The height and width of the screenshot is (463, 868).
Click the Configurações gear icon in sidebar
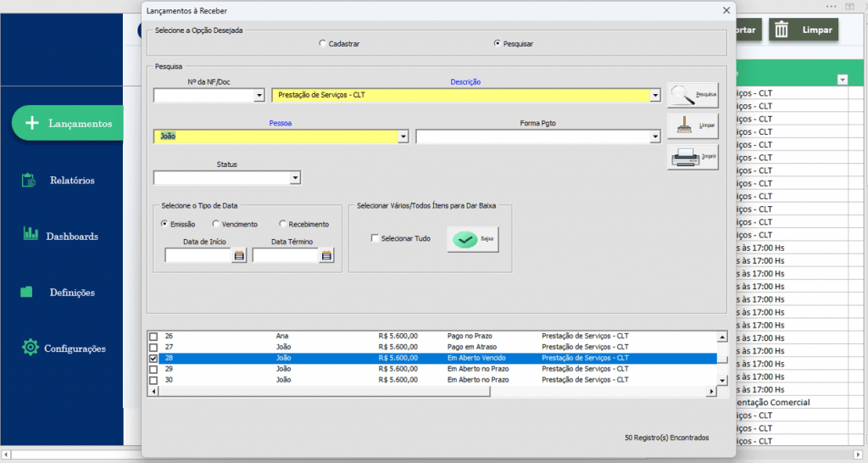click(30, 348)
